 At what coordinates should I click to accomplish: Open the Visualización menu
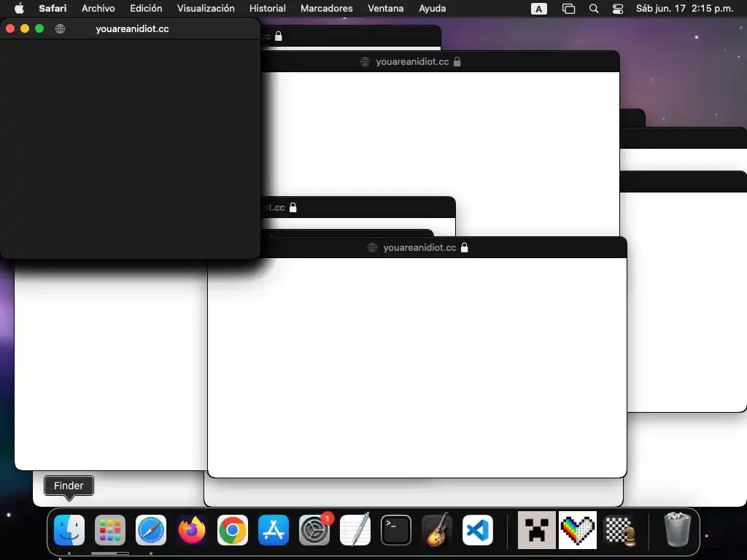206,8
